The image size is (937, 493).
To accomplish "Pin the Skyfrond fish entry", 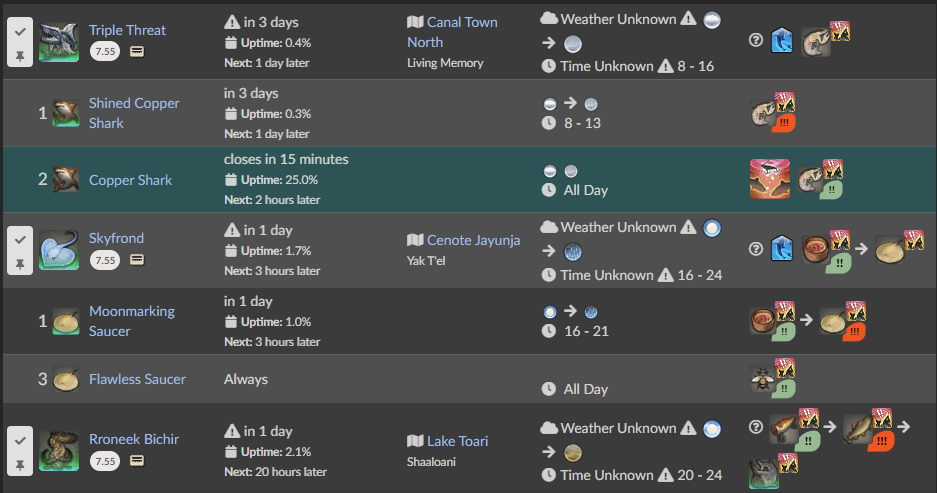I will click(x=20, y=264).
